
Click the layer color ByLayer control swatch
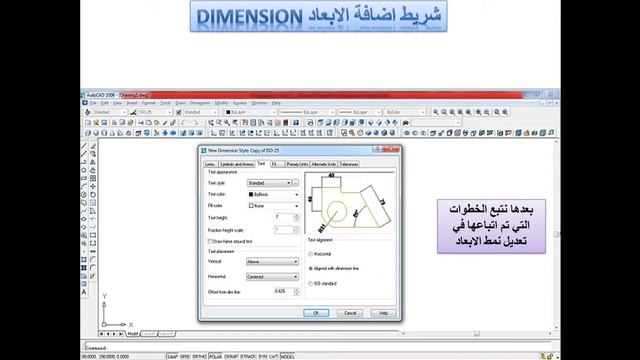pos(228,112)
